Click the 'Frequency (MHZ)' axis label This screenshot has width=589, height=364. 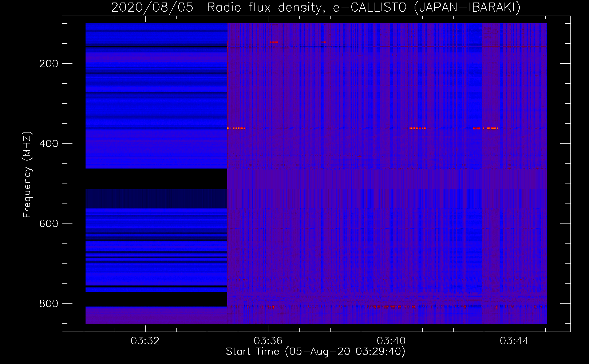click(27, 175)
